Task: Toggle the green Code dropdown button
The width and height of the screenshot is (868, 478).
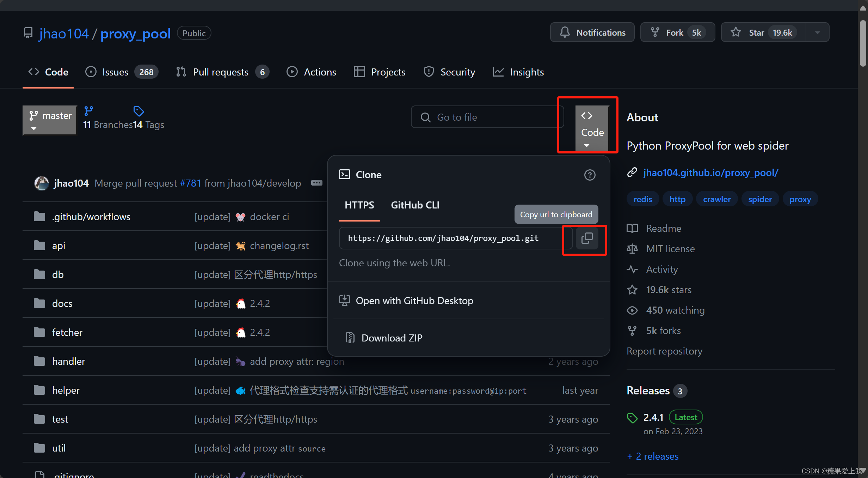Action: [592, 129]
